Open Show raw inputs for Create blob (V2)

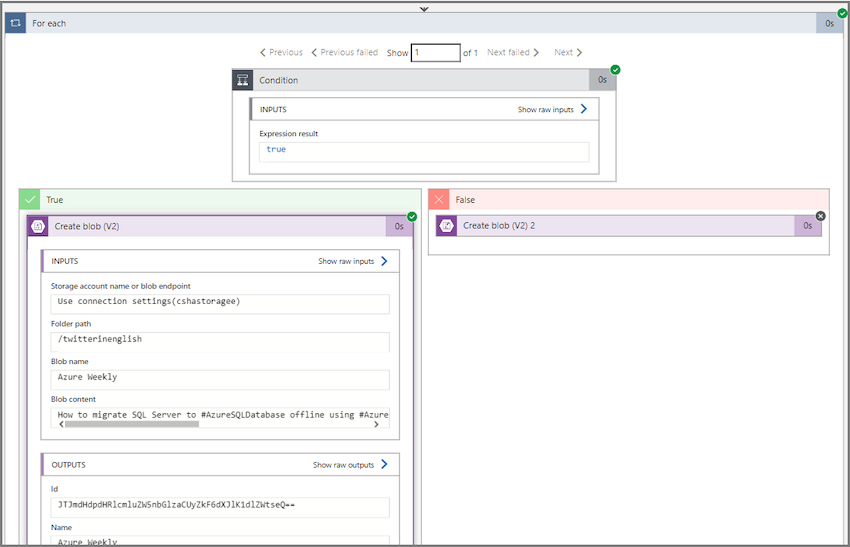pyautogui.click(x=353, y=261)
